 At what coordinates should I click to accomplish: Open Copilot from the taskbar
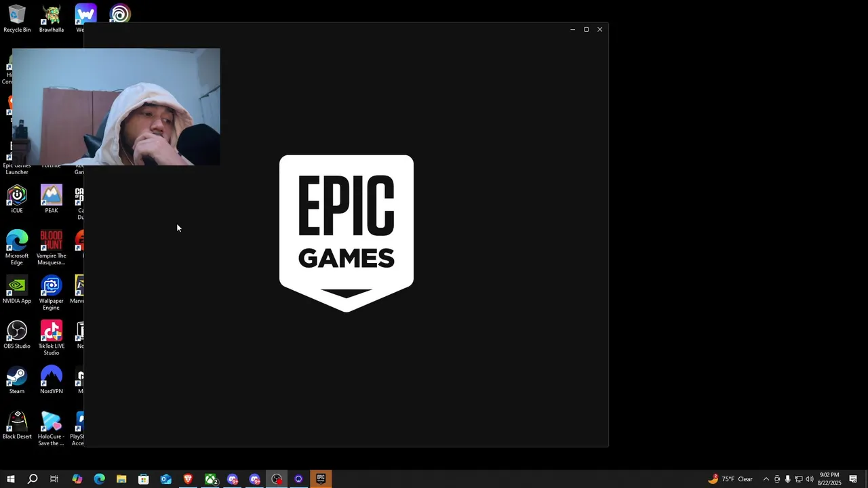pyautogui.click(x=77, y=479)
